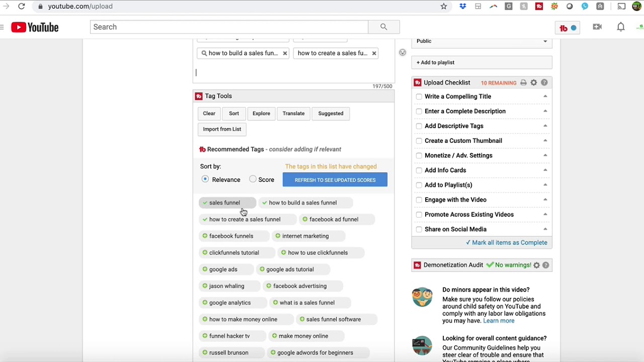
Task: Click the Explore tag tool
Action: pyautogui.click(x=261, y=114)
